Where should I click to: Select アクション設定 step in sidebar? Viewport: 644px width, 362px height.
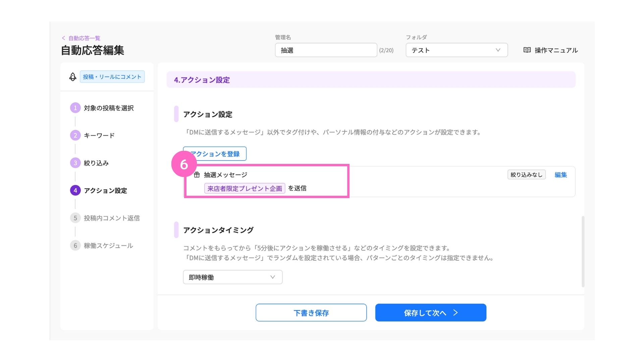point(105,190)
